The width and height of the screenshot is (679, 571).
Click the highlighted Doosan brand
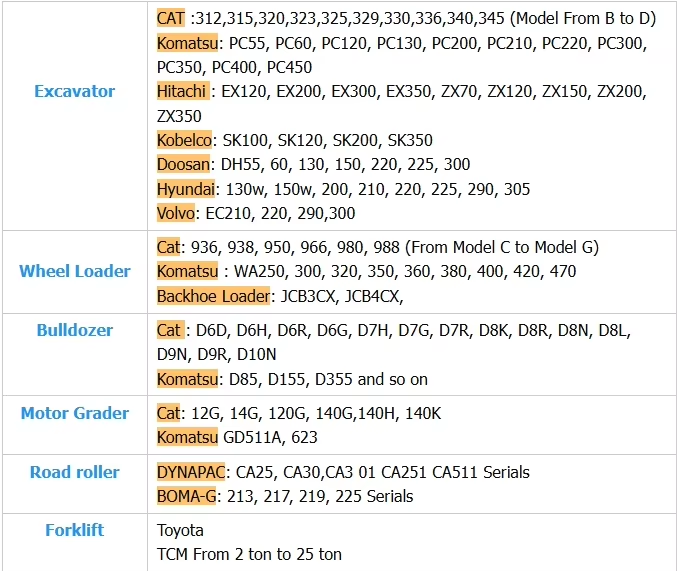coord(184,164)
